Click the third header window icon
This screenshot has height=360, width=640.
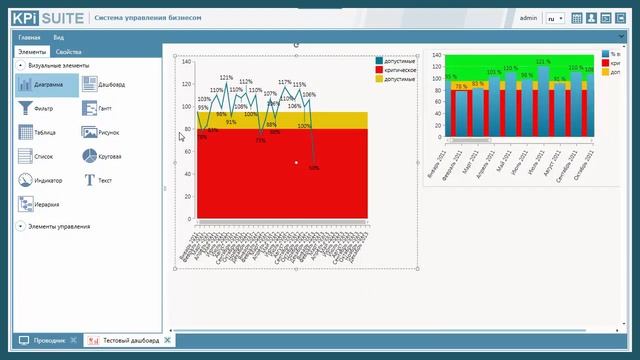coord(606,18)
